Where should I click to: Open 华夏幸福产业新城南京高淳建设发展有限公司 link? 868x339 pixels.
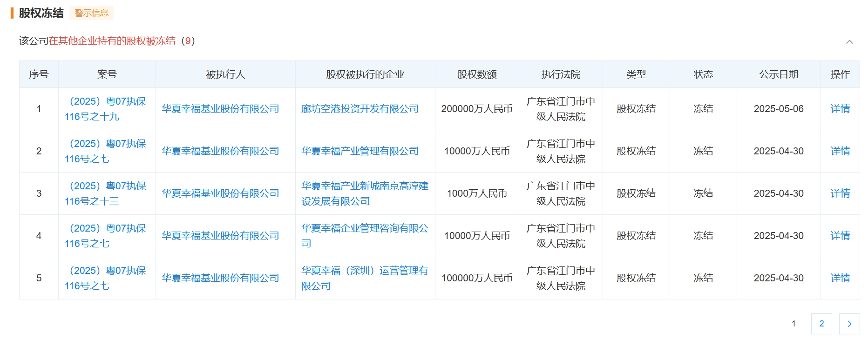pos(365,193)
